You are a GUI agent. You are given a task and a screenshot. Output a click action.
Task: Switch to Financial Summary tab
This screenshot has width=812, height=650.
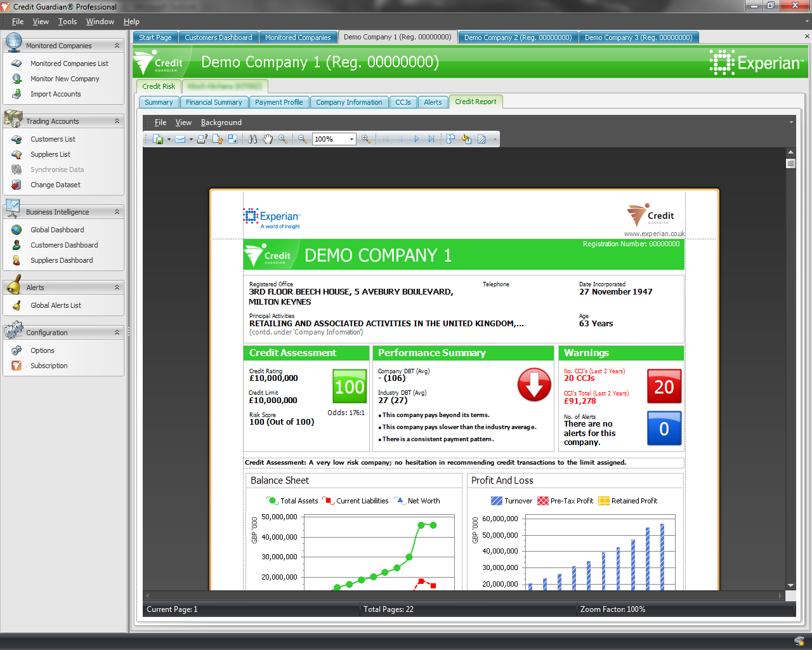214,102
